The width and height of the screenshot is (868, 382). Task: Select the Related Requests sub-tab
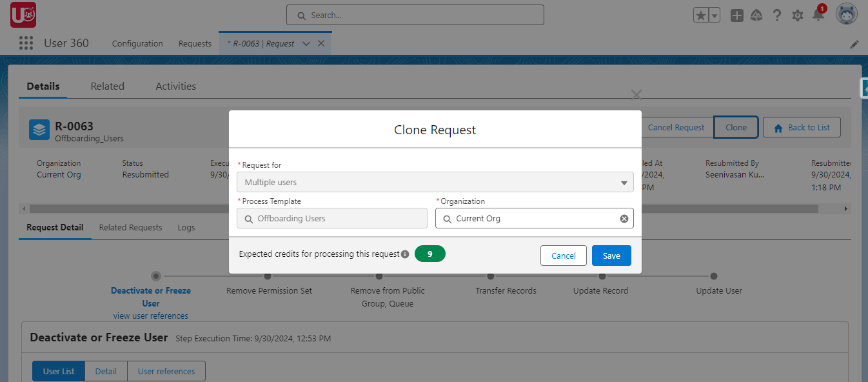[x=130, y=227]
